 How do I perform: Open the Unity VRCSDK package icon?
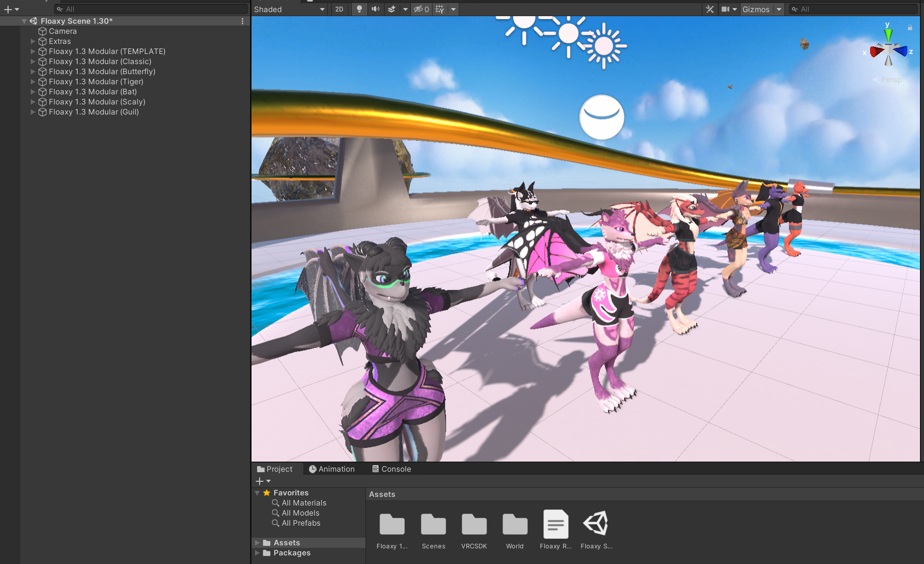click(x=473, y=525)
